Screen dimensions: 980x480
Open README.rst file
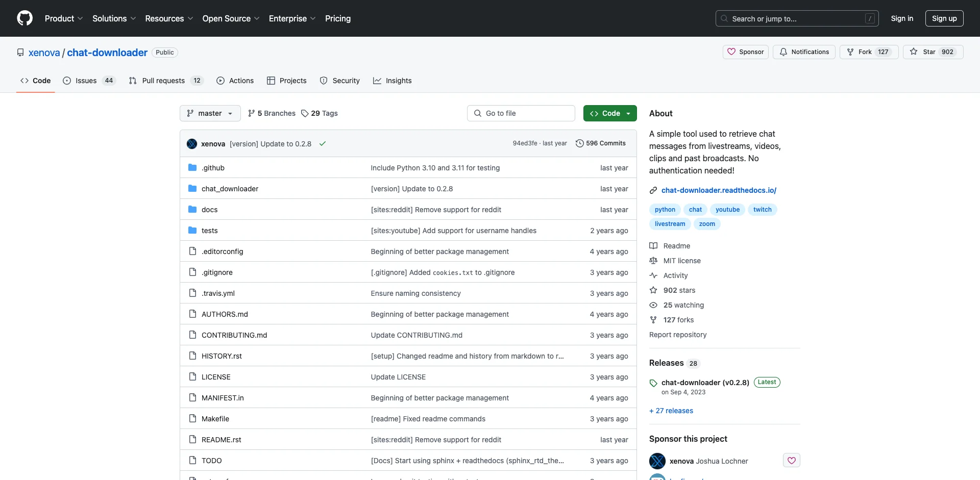coord(221,440)
